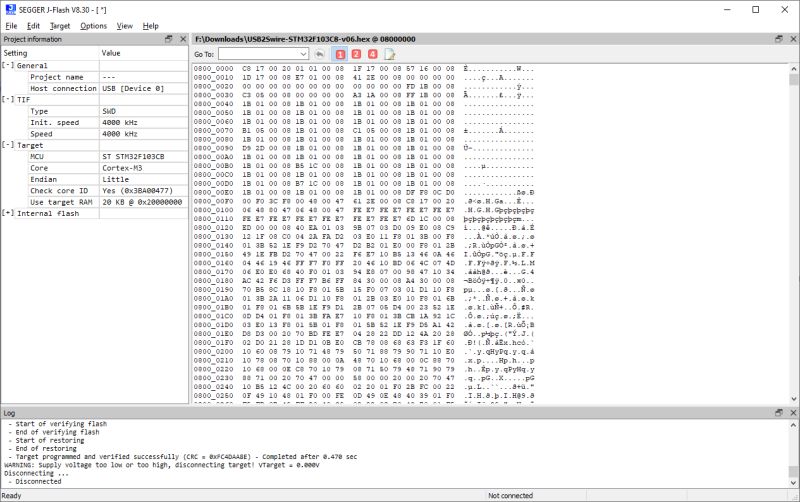Close the hex data file panel
Image resolution: width=800 pixels, height=502 pixels.
tap(793, 39)
